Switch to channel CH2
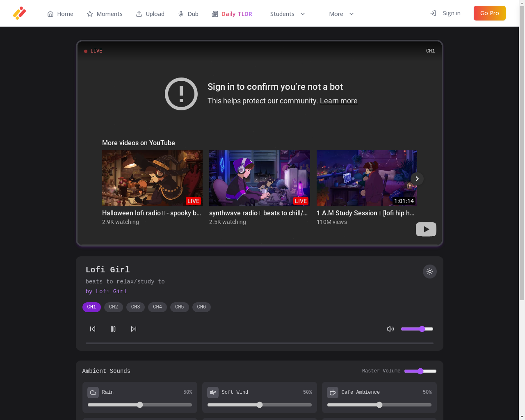Viewport: 525px width, 420px height. click(x=114, y=307)
